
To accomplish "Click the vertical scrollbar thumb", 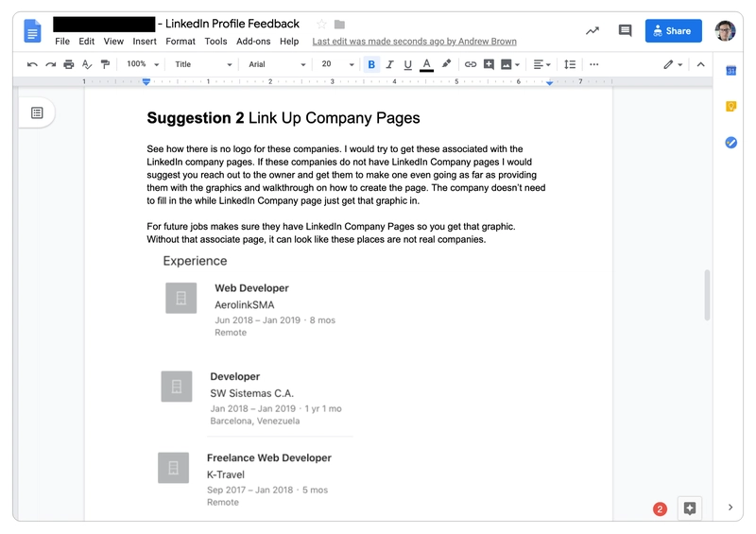I will tap(707, 295).
